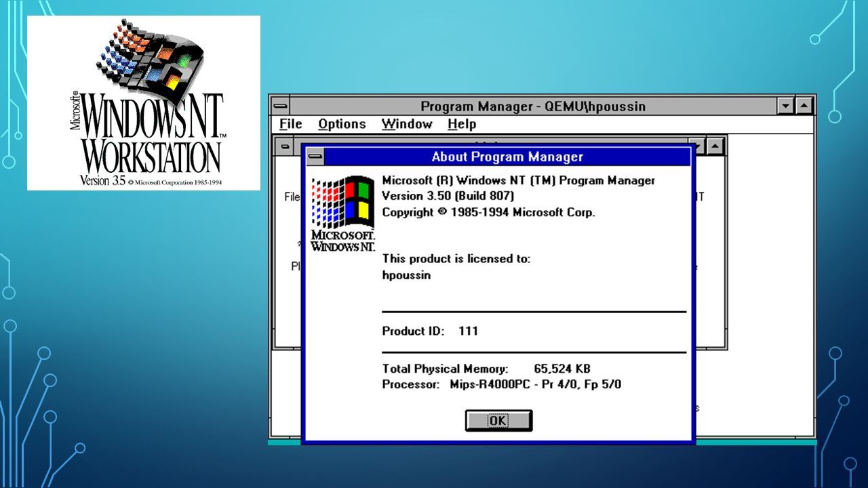Viewport: 868px width, 488px height.
Task: Click the Microsoft Windows NT flag logo in dialog
Action: (342, 213)
